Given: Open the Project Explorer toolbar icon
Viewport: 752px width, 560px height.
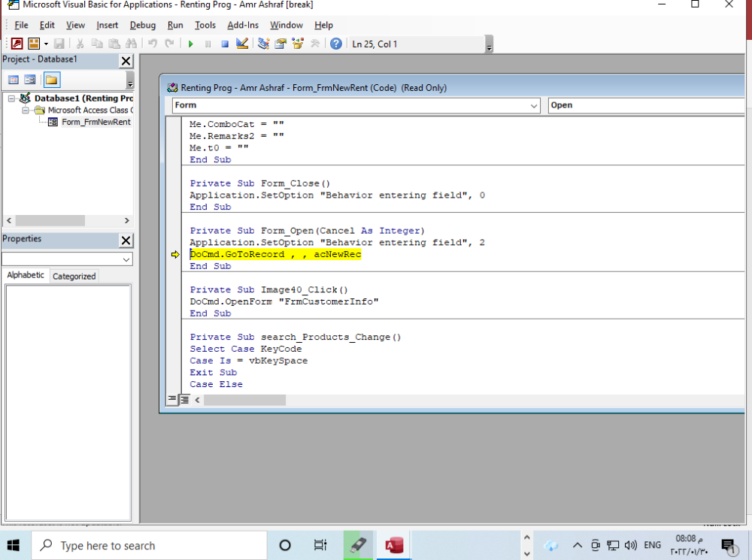Looking at the screenshot, I should pyautogui.click(x=263, y=44).
